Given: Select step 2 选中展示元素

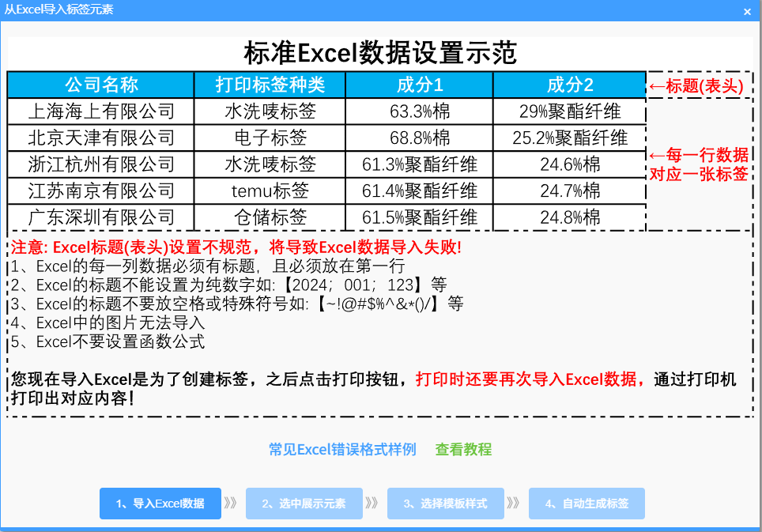Looking at the screenshot, I should point(304,504).
